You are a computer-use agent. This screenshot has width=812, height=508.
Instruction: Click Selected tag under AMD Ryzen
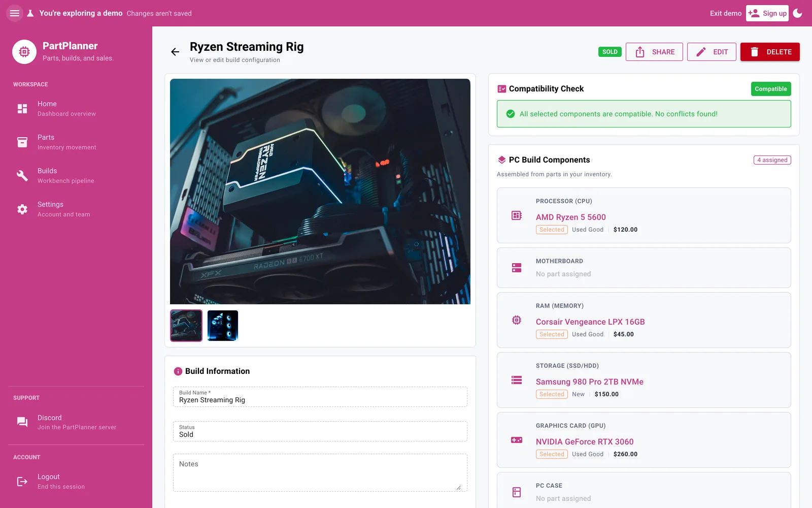pyautogui.click(x=552, y=230)
